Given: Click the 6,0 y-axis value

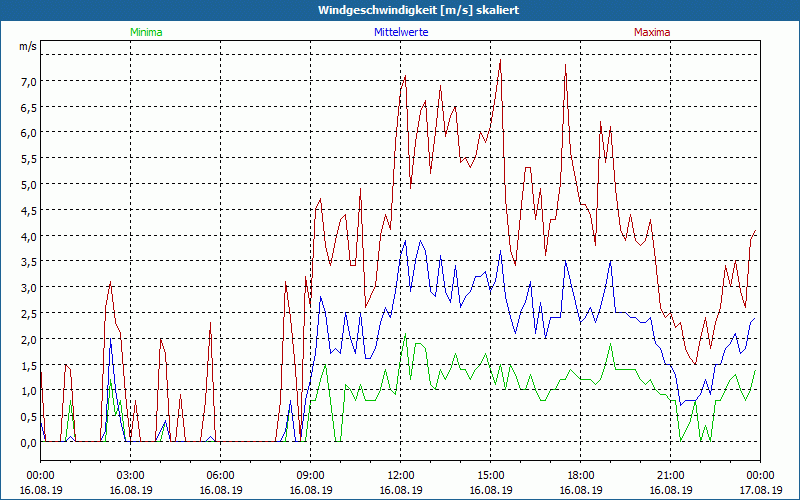Looking at the screenshot, I should click(28, 133).
